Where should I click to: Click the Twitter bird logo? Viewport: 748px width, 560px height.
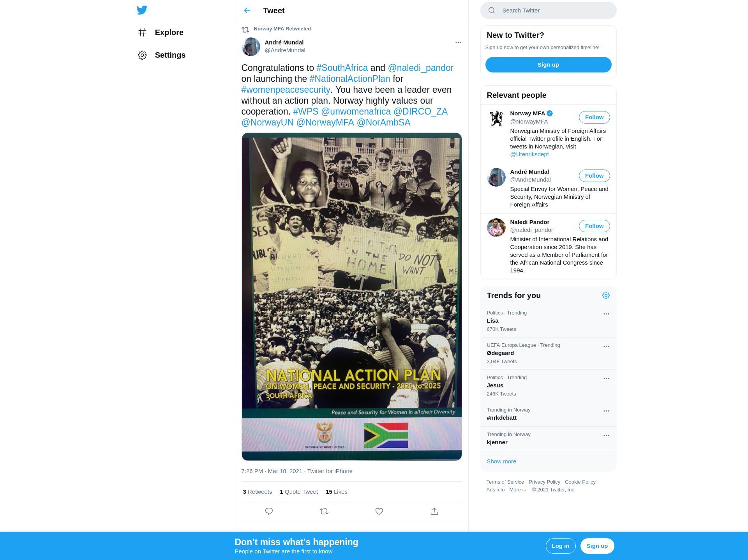(x=142, y=10)
